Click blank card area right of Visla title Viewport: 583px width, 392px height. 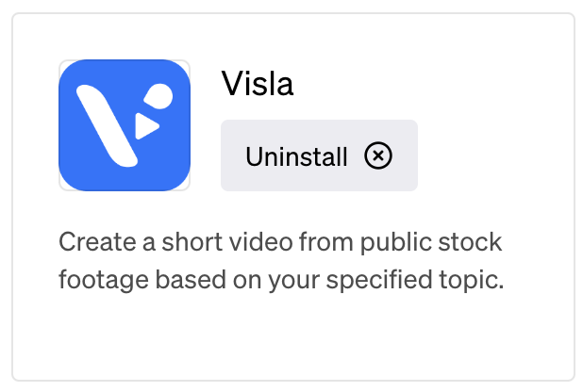(427, 84)
